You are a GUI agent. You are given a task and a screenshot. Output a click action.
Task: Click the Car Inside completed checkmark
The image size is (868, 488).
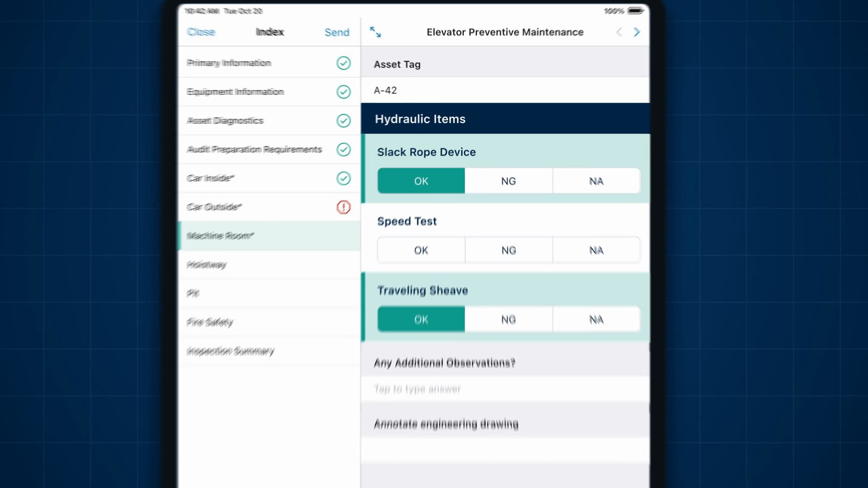click(x=343, y=178)
